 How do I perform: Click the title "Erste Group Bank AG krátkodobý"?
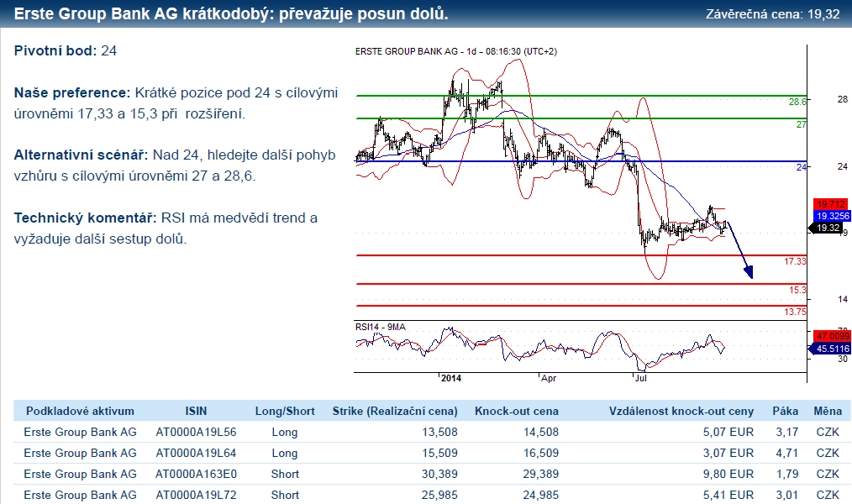pos(144,13)
